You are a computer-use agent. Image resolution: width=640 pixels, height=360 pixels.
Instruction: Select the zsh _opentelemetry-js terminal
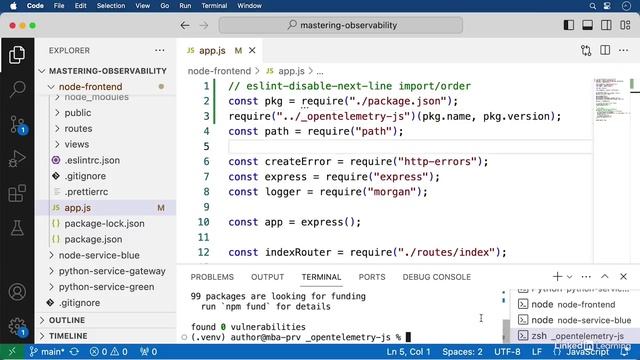[575, 336]
